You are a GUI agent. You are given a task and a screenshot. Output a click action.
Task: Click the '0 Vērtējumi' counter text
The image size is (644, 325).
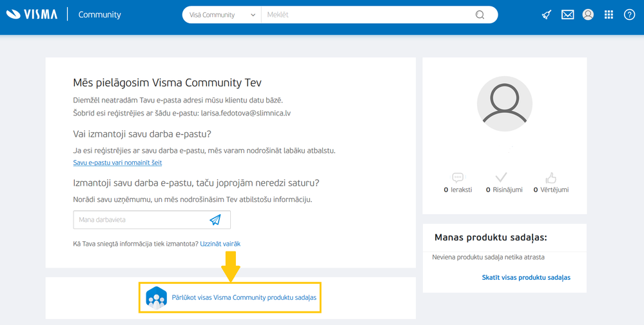[551, 190]
